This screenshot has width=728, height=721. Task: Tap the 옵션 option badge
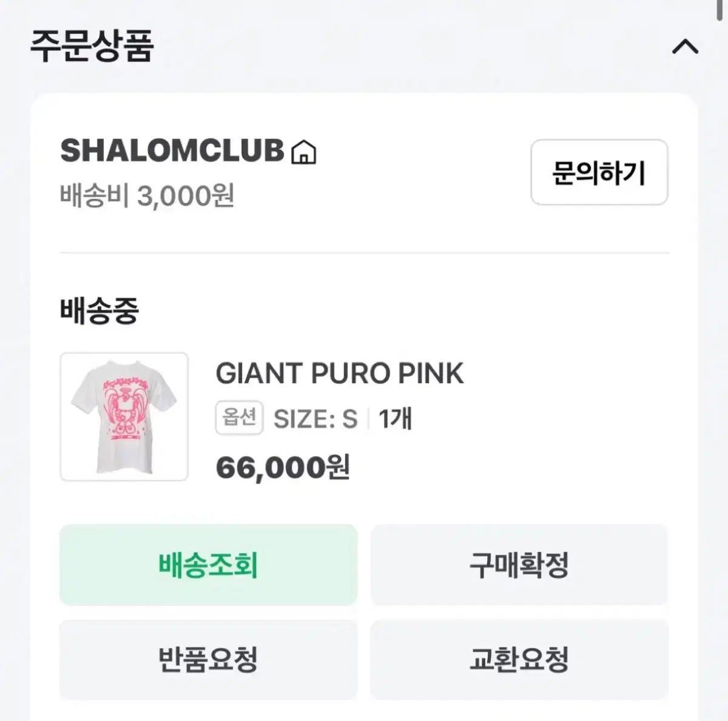(239, 418)
